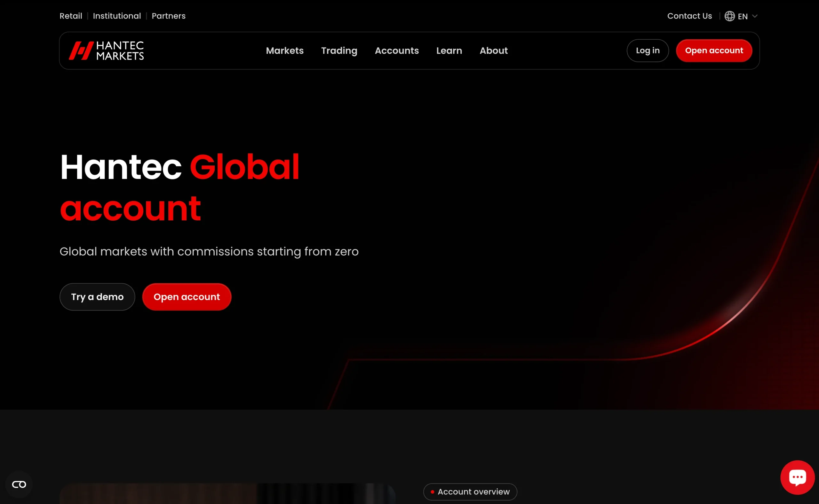Click the Hantec Global account heading
819x504 pixels.
point(180,187)
